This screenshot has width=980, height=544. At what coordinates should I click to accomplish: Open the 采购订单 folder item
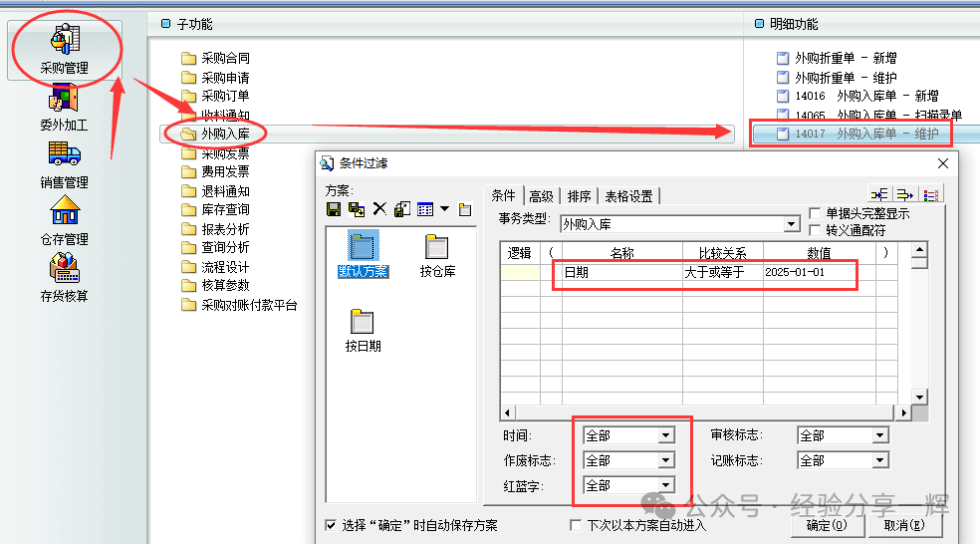pyautogui.click(x=224, y=97)
